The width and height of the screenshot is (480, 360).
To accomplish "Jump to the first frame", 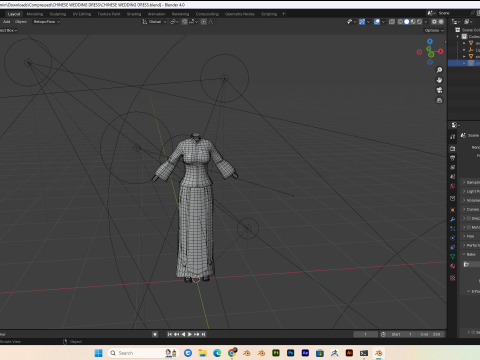I will 169,334.
